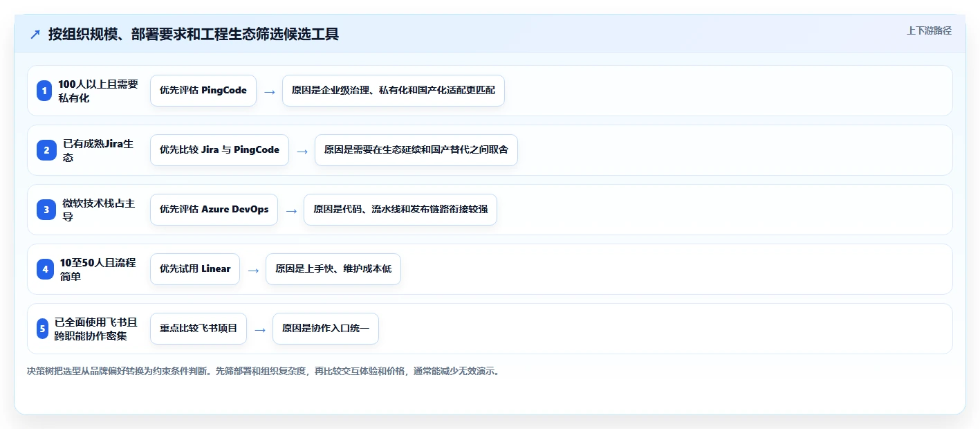Click the number 3 badge for 微软技术栈占主导
This screenshot has width=980, height=429.
point(46,210)
